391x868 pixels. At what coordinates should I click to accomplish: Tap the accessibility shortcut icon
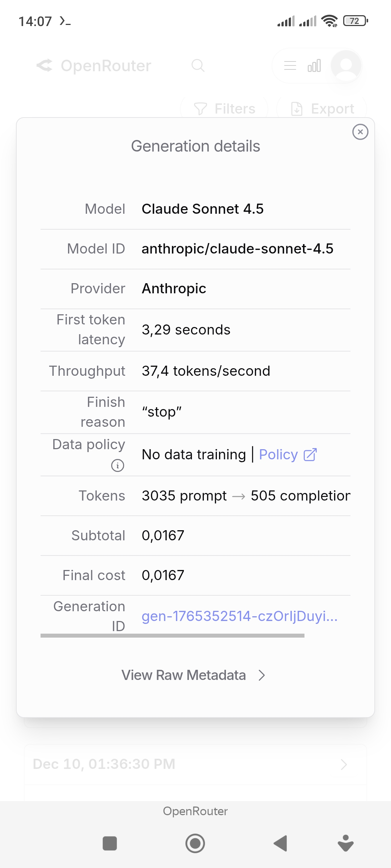(x=345, y=843)
